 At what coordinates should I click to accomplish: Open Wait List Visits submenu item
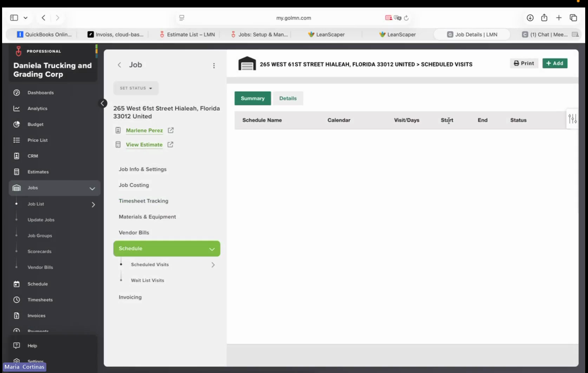click(x=148, y=280)
